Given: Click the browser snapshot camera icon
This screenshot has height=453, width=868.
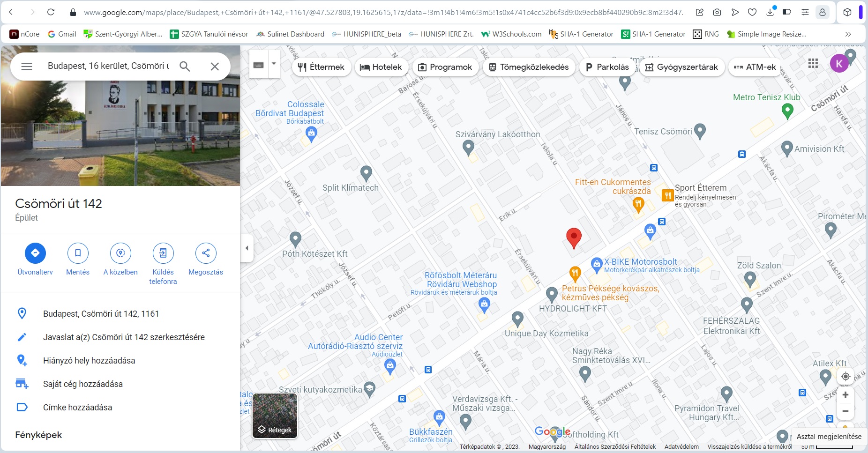Looking at the screenshot, I should click(717, 12).
